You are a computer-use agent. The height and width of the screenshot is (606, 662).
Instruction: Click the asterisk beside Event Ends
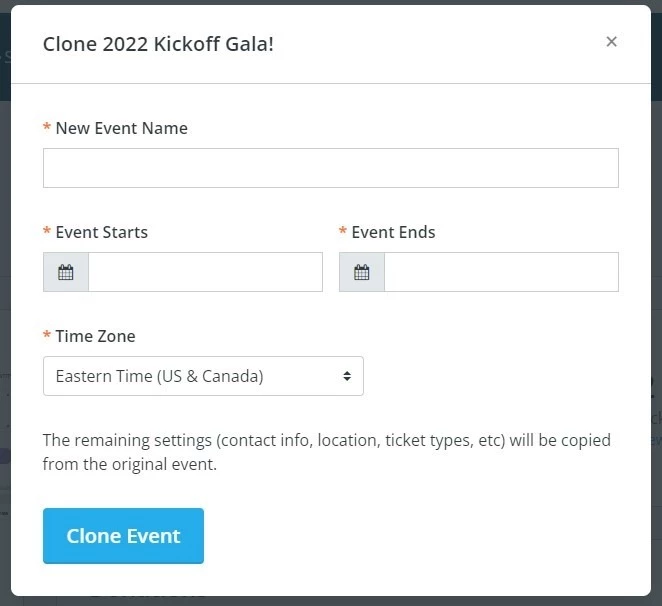point(343,233)
